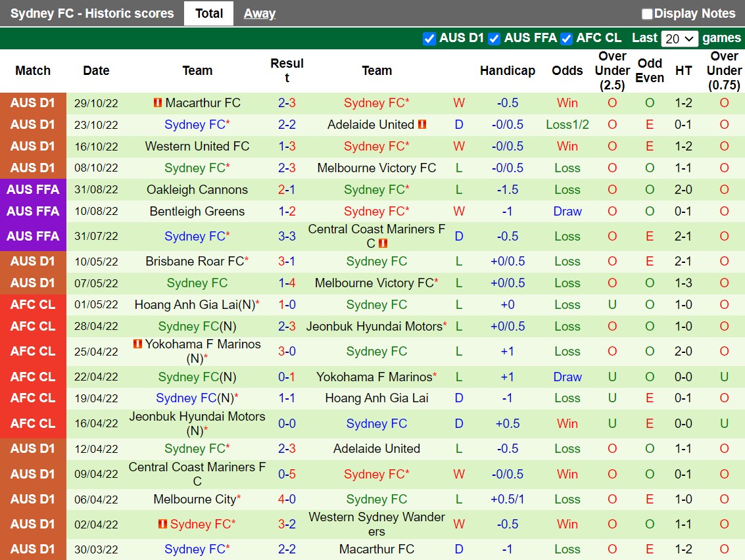745x560 pixels.
Task: Select the Total tab
Action: click(208, 13)
